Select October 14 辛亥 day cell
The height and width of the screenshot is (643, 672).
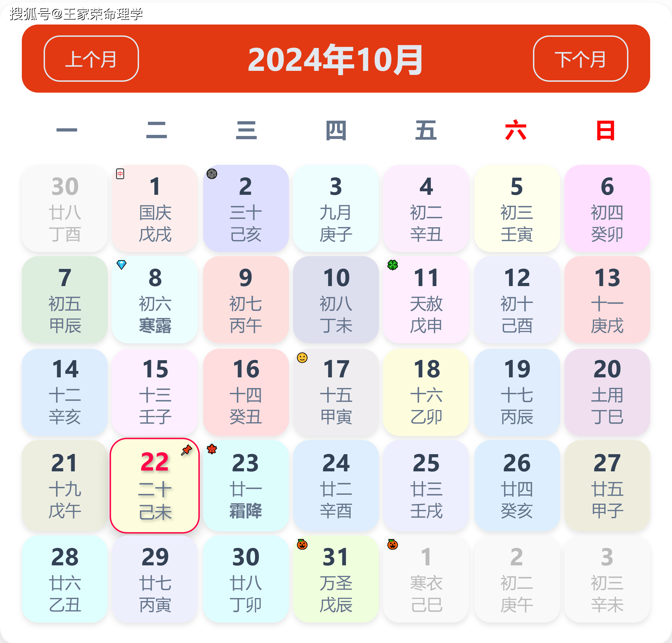(65, 392)
